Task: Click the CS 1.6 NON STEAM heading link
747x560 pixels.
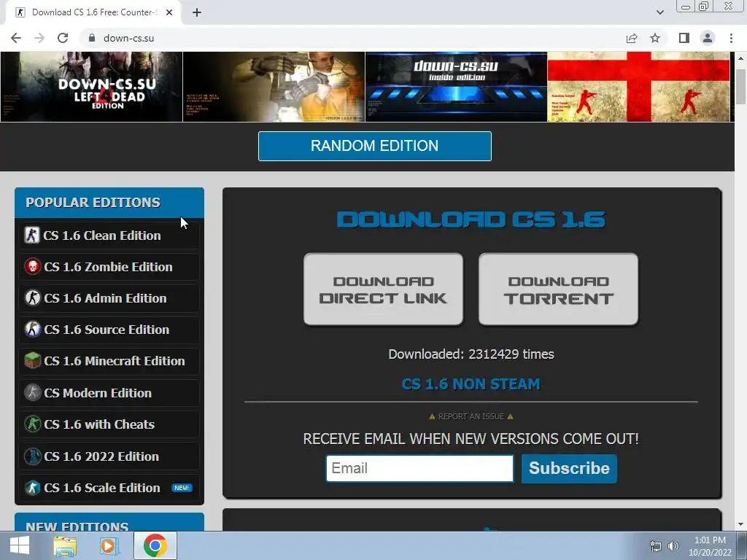Action: pyautogui.click(x=471, y=384)
